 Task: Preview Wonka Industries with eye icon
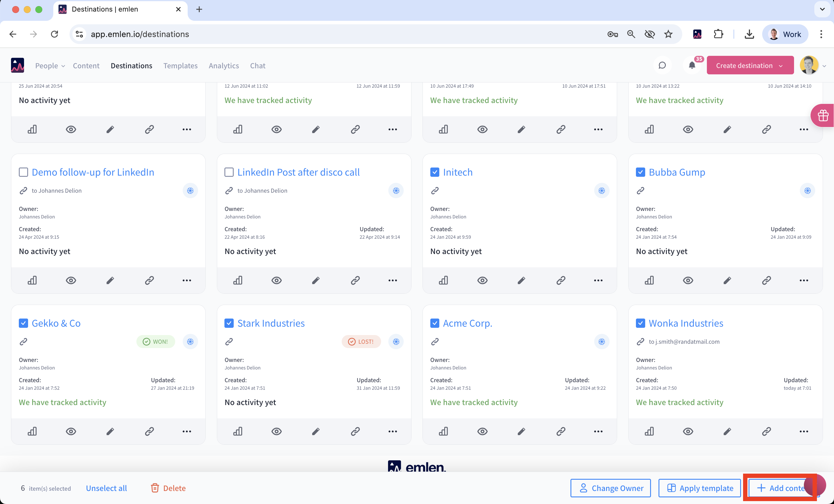coord(688,431)
